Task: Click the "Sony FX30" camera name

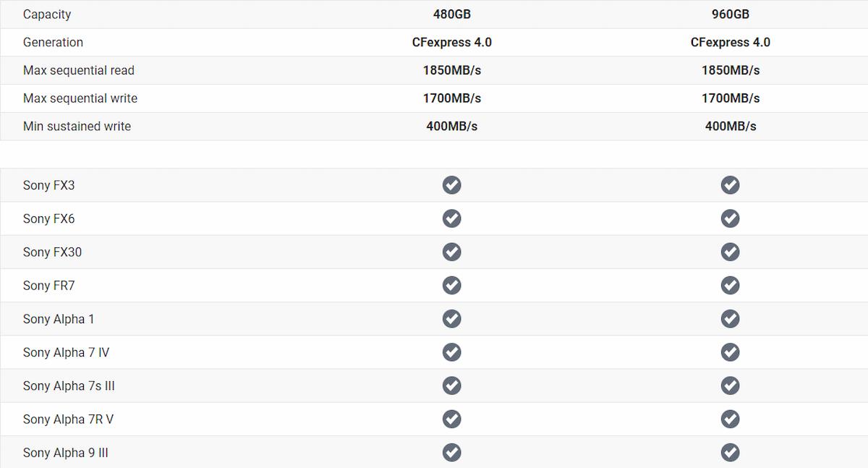Action: [52, 252]
